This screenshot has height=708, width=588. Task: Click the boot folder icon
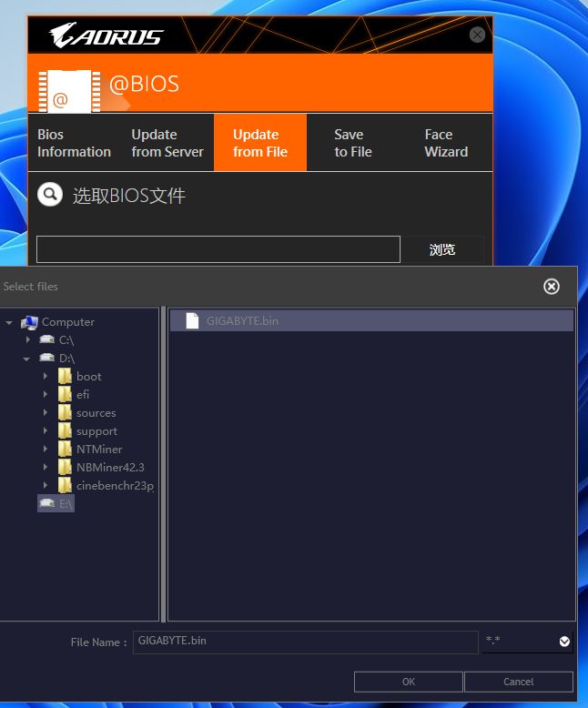[65, 376]
